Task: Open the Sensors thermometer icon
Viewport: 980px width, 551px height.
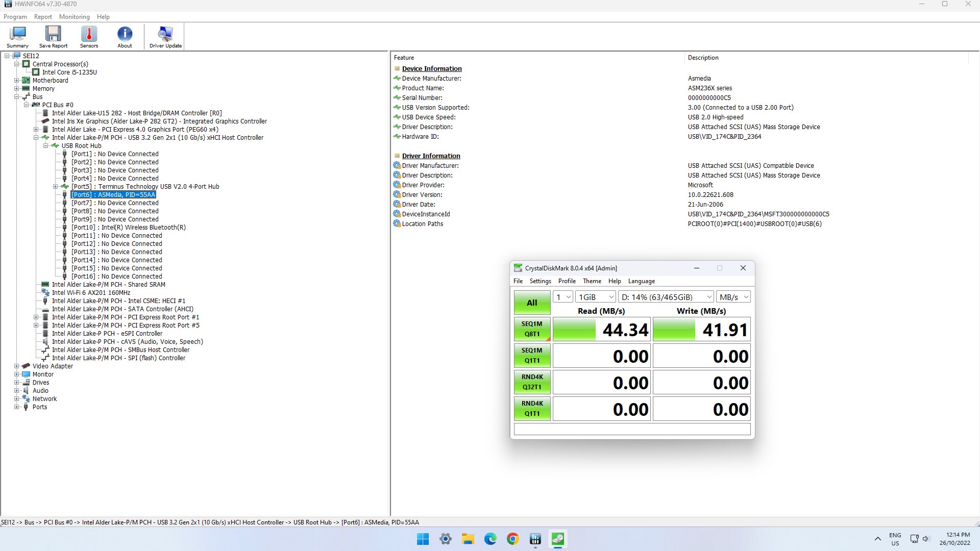Action: point(89,37)
